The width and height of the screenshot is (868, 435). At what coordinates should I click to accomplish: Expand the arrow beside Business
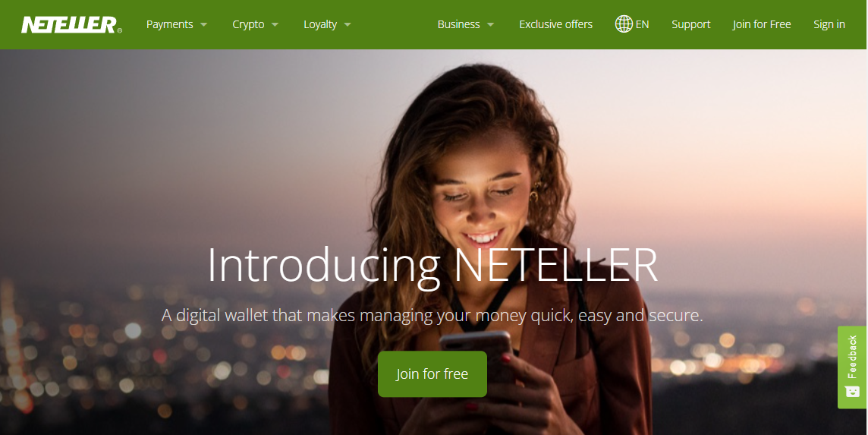pyautogui.click(x=490, y=25)
